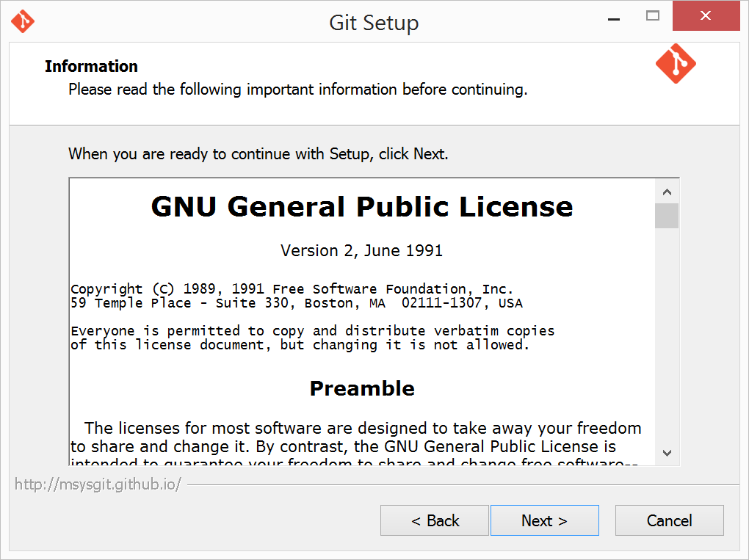The image size is (749, 560).
Task: Click the '59 Temple Place' address line
Action: pyautogui.click(x=297, y=303)
